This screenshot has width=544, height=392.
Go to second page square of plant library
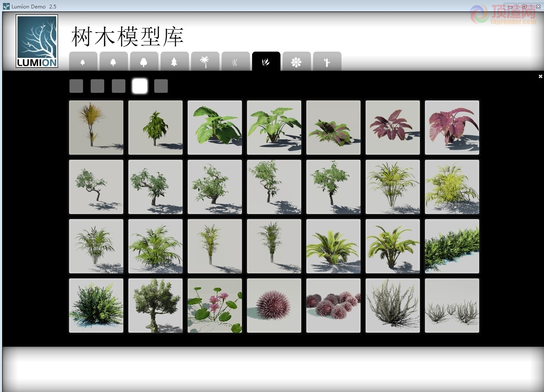click(97, 86)
